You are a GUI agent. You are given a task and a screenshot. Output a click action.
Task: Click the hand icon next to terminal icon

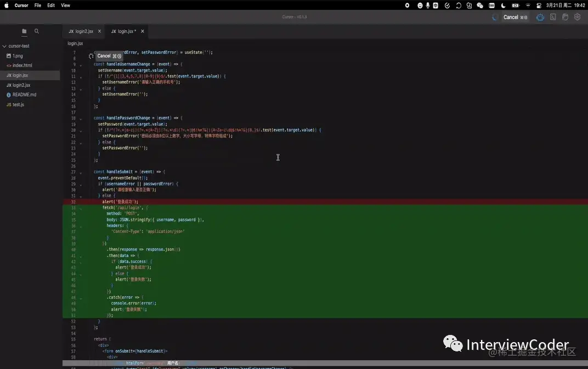(x=565, y=17)
